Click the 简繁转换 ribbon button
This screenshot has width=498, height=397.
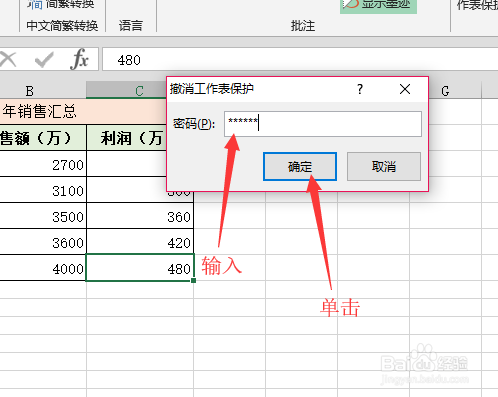coord(61,5)
